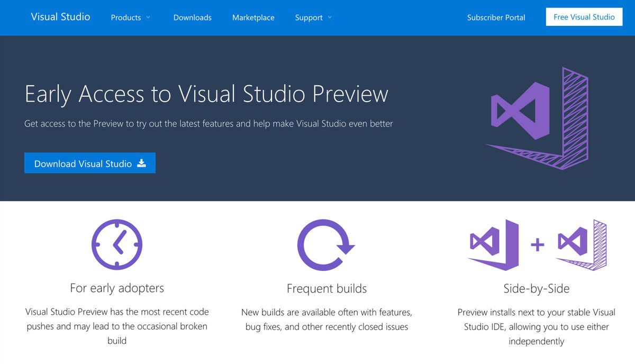The width and height of the screenshot is (635, 364).
Task: Open the Marketplace link
Action: tap(253, 17)
